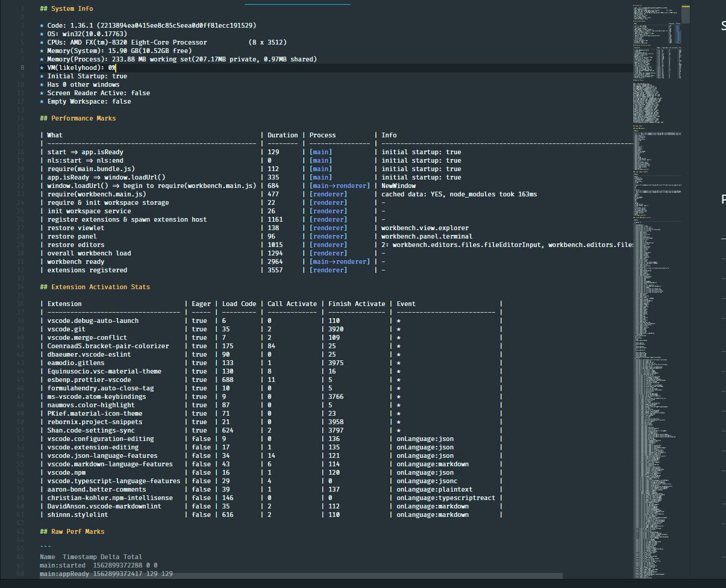Click the 'Finish Activate' column header
The width and height of the screenshot is (726, 588).
point(357,304)
